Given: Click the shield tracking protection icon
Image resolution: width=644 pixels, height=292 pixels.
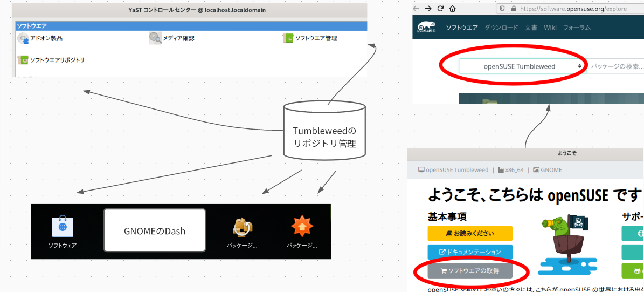Looking at the screenshot, I should pos(502,8).
